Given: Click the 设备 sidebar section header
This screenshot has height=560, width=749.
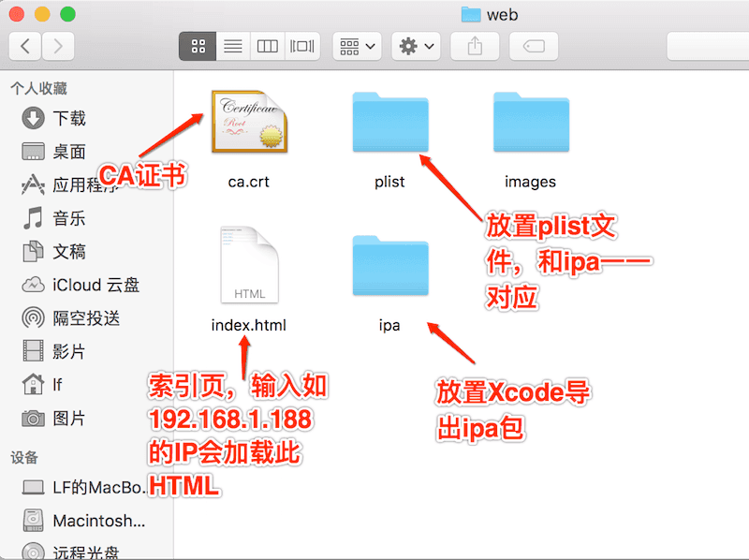Looking at the screenshot, I should click(x=24, y=458).
